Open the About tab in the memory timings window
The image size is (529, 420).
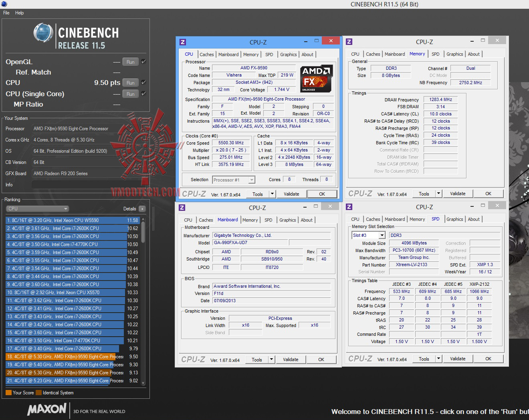(474, 54)
